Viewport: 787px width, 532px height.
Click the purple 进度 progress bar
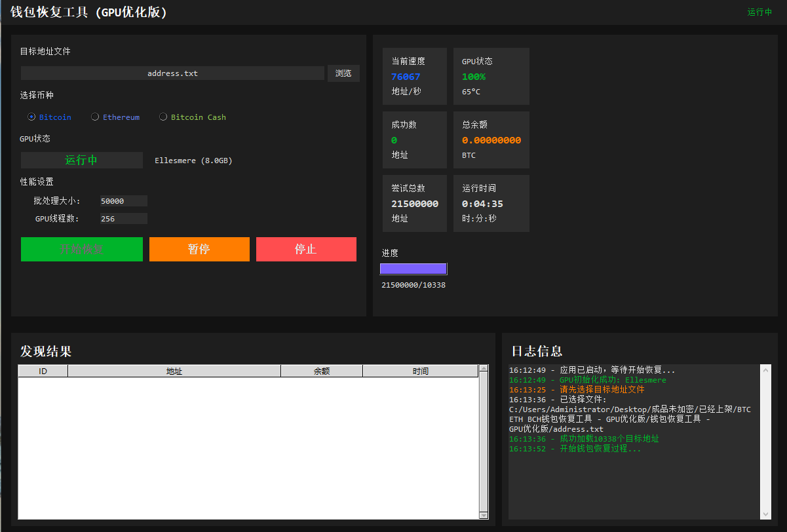point(413,269)
